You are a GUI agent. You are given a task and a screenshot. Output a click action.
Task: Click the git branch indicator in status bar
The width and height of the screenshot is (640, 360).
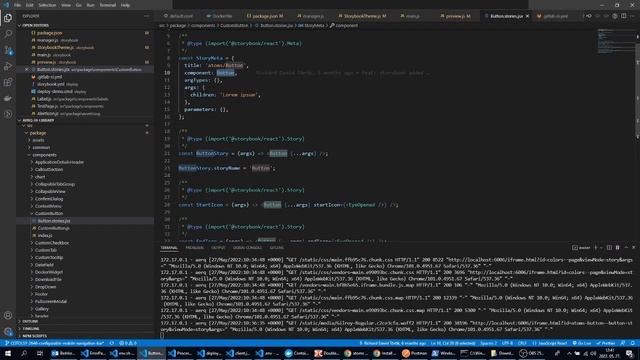click(55, 343)
